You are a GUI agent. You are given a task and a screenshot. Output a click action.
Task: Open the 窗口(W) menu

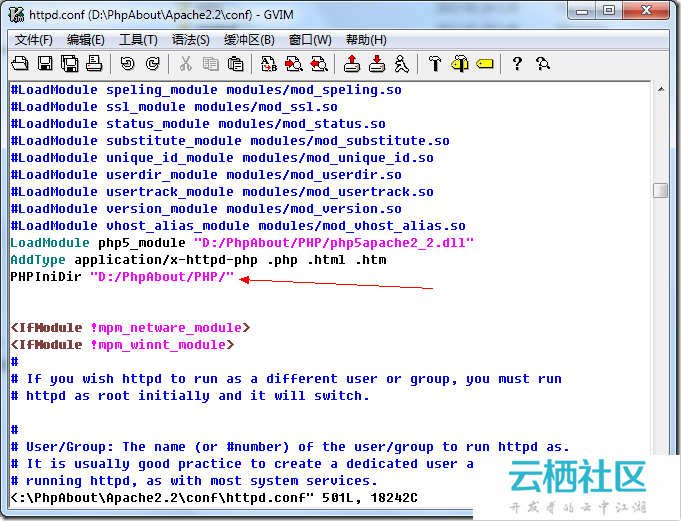pos(310,40)
